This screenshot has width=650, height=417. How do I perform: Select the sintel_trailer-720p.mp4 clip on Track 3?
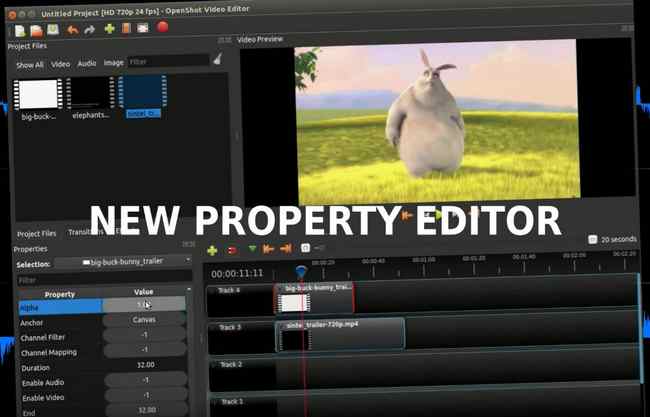pos(340,335)
